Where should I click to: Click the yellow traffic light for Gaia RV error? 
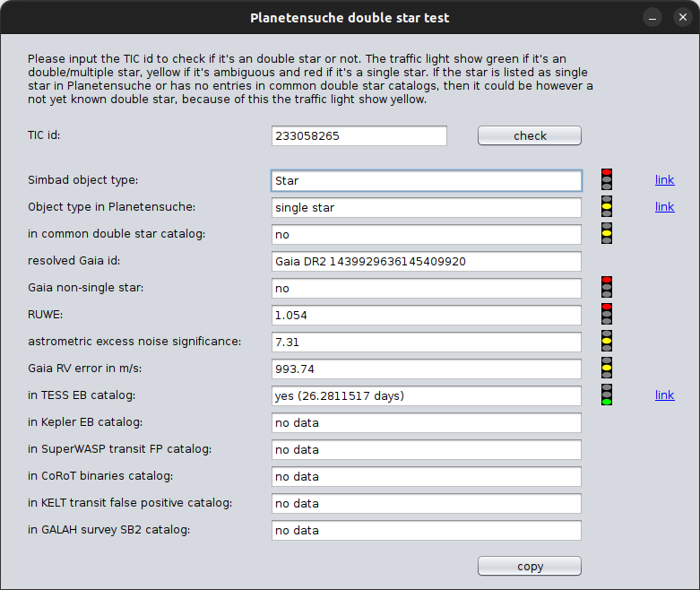pyautogui.click(x=606, y=368)
